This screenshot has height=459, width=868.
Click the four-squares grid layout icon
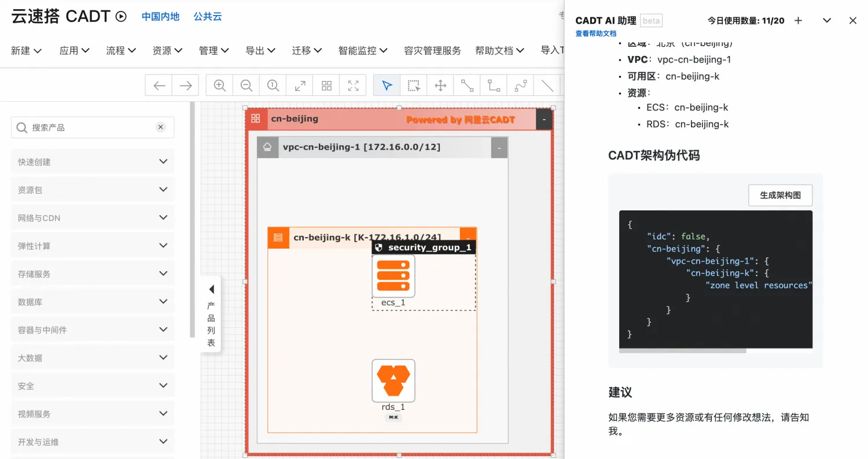[x=326, y=86]
